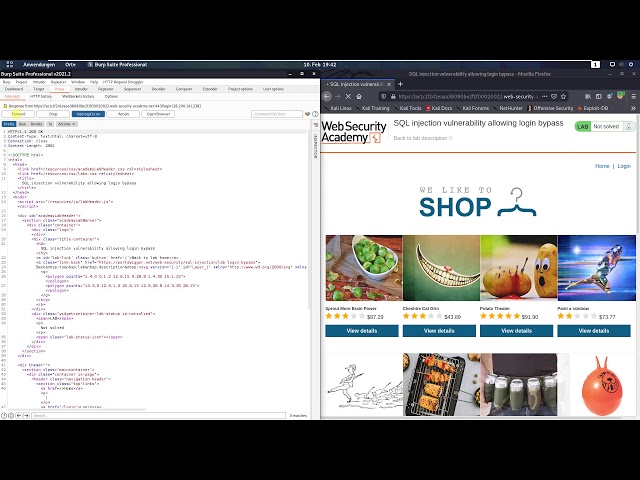640x480 pixels.
Task: Show more bookmarks chevron
Action: tap(633, 108)
